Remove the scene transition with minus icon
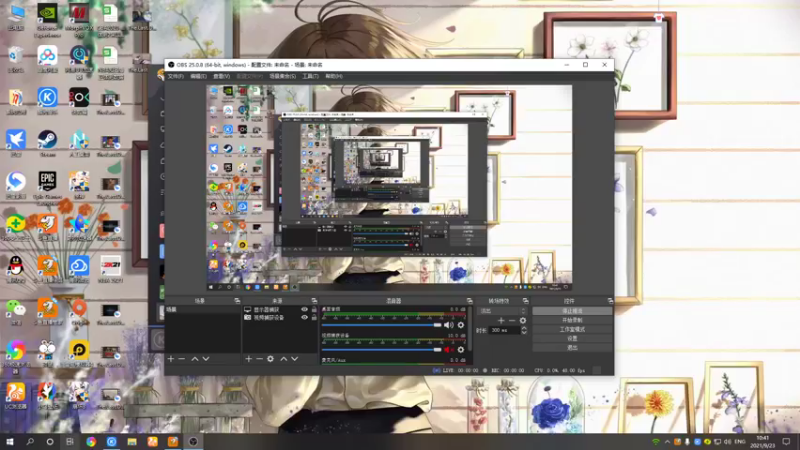 512,320
